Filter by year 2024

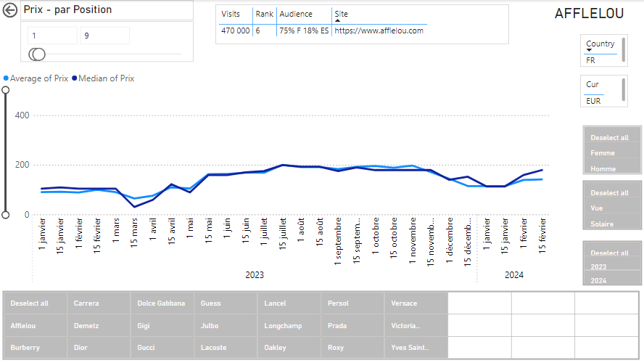click(x=612, y=280)
